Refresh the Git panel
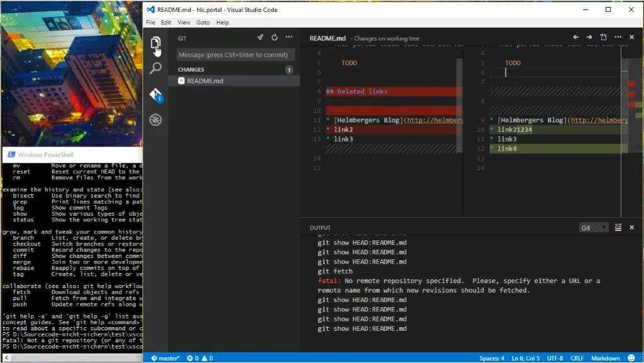Image resolution: width=644 pixels, height=363 pixels. (274, 37)
